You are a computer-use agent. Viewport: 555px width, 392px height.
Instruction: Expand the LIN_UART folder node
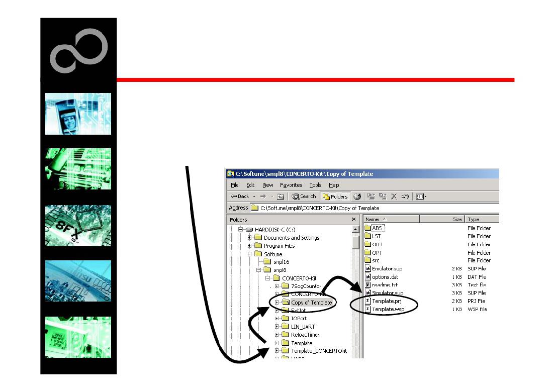point(277,327)
